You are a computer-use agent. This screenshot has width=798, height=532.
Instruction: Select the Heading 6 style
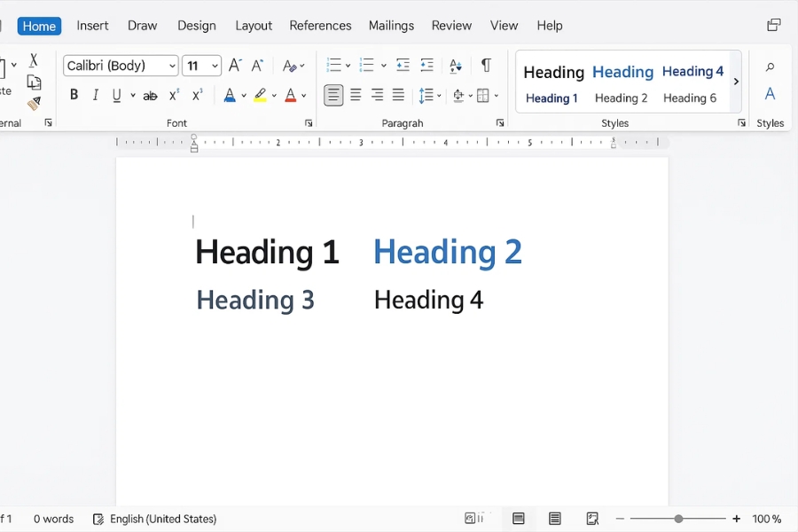pyautogui.click(x=691, y=98)
